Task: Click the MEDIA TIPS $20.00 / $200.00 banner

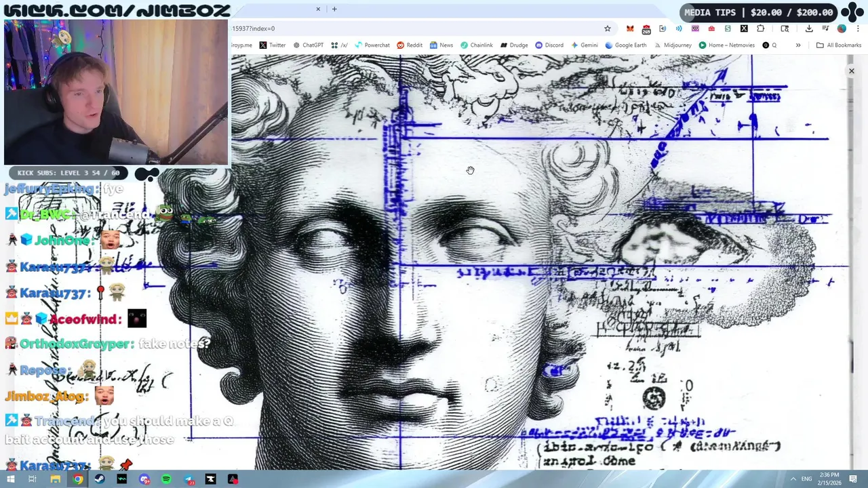Action: click(x=758, y=12)
